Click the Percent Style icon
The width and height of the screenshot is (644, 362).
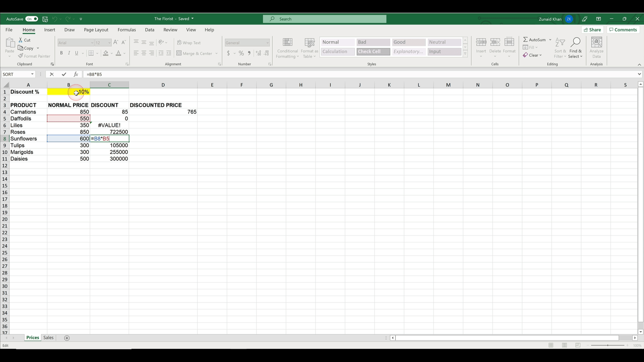[241, 53]
